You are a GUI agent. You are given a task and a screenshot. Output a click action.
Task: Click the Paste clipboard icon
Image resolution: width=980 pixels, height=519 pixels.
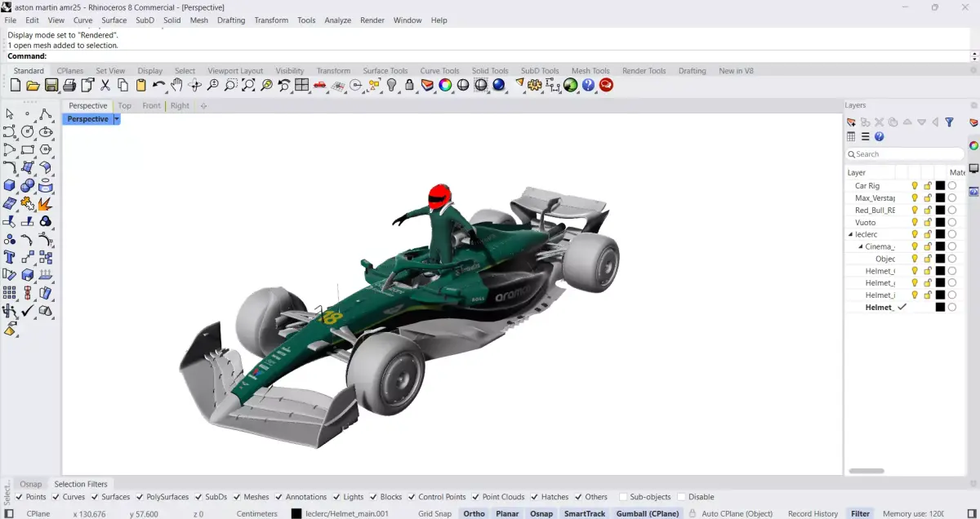[x=141, y=85]
